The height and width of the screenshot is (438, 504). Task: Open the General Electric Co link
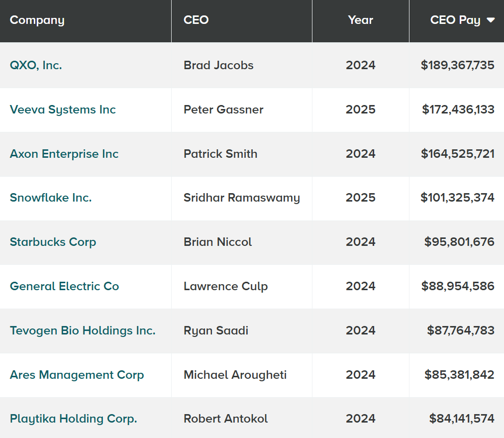coord(64,286)
